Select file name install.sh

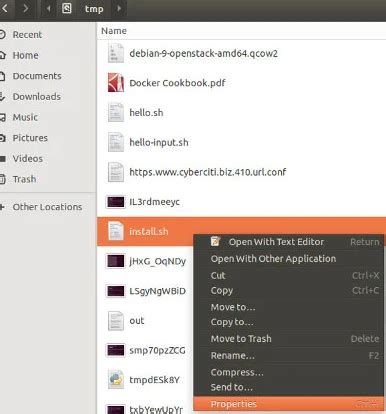tap(149, 231)
